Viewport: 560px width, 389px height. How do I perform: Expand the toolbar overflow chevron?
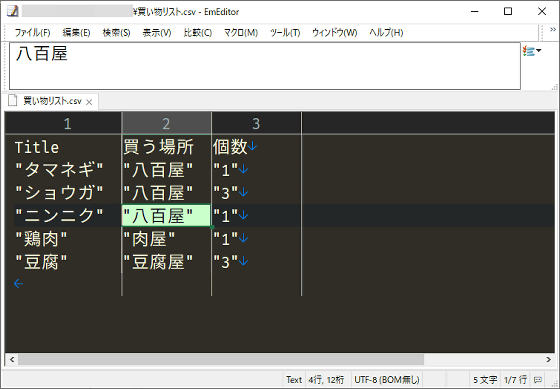pyautogui.click(x=552, y=30)
